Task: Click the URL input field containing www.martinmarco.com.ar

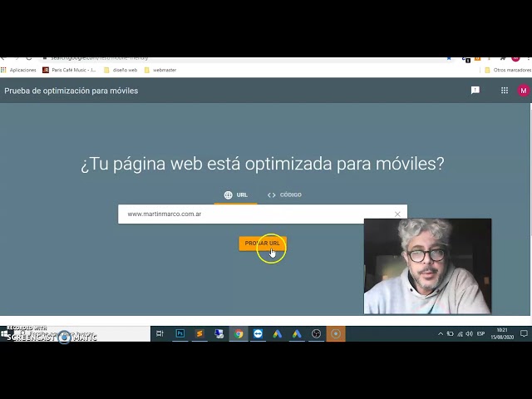Action: (x=263, y=214)
